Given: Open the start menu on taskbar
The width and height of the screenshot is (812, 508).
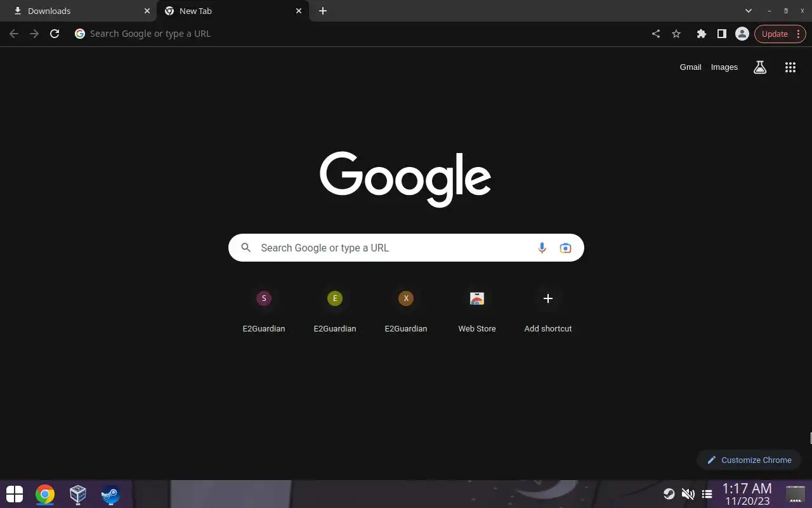Looking at the screenshot, I should pyautogui.click(x=14, y=494).
